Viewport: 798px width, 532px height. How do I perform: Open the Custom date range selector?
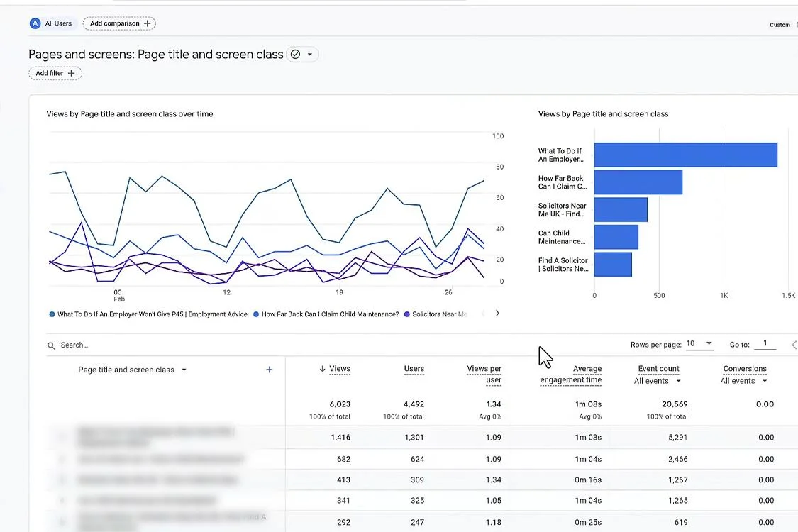click(x=780, y=24)
